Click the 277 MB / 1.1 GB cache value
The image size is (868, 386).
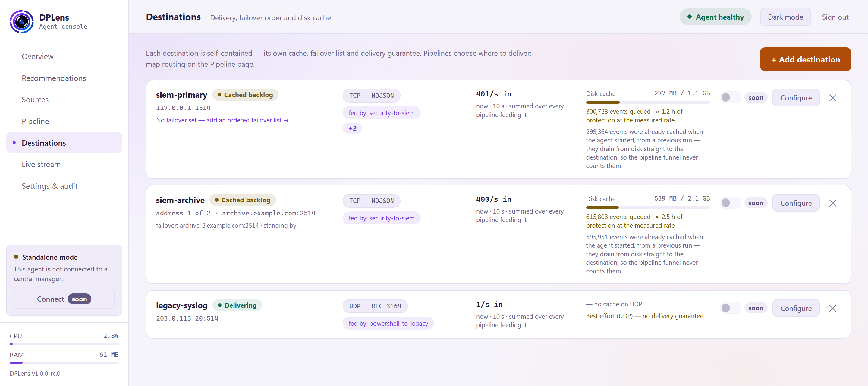click(682, 93)
